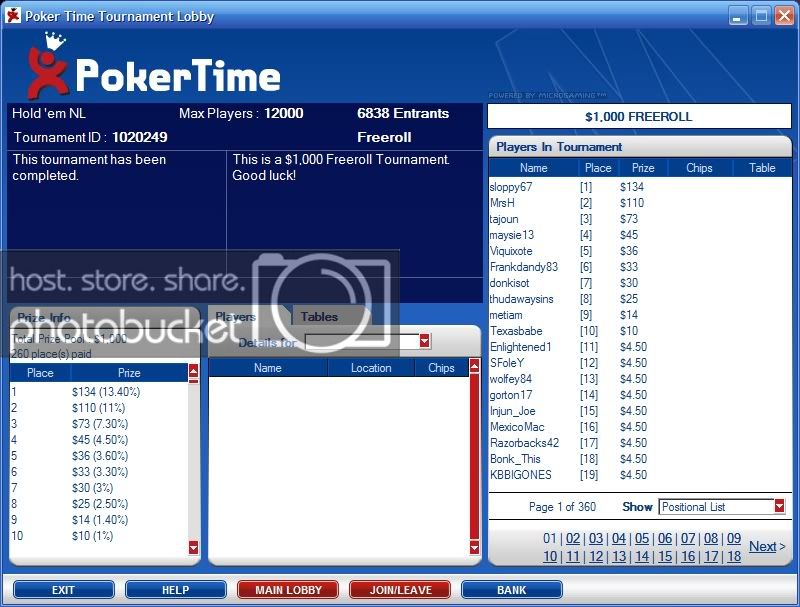Screen dimensions: 800x607
Task: Click players table scrollbar up arrow
Action: pyautogui.click(x=474, y=366)
